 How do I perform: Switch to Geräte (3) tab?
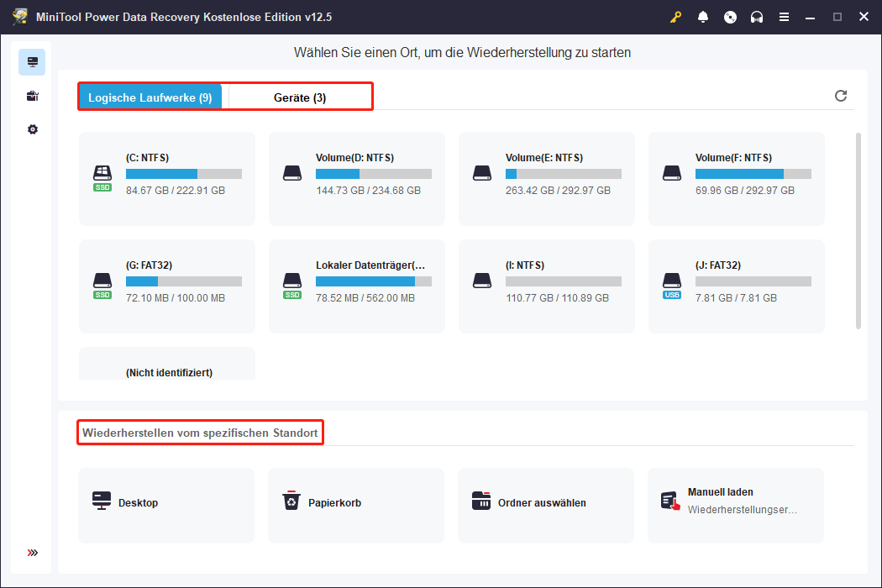click(x=300, y=97)
